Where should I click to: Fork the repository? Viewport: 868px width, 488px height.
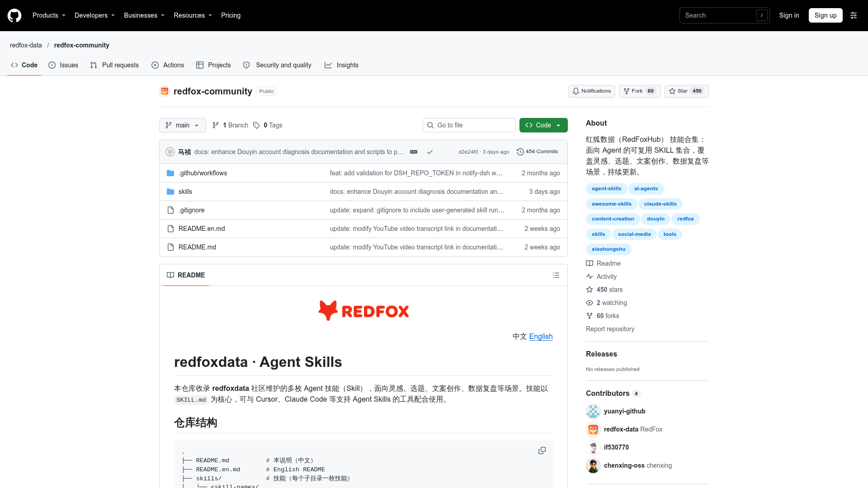pos(640,91)
